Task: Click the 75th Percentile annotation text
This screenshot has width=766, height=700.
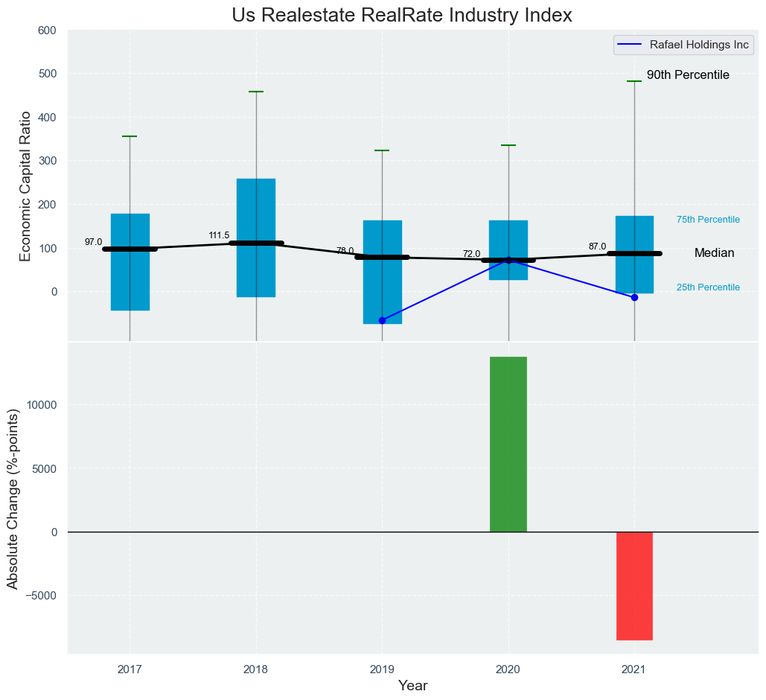Action: 707,220
